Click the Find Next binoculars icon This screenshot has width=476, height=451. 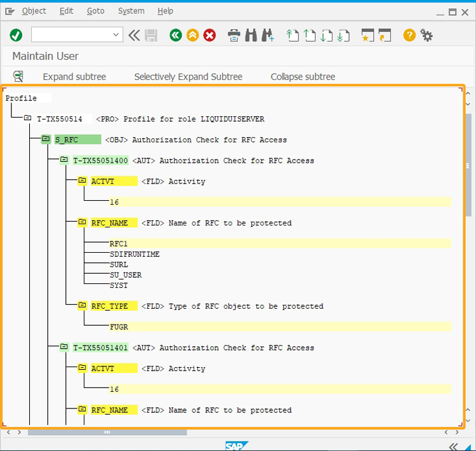[268, 35]
